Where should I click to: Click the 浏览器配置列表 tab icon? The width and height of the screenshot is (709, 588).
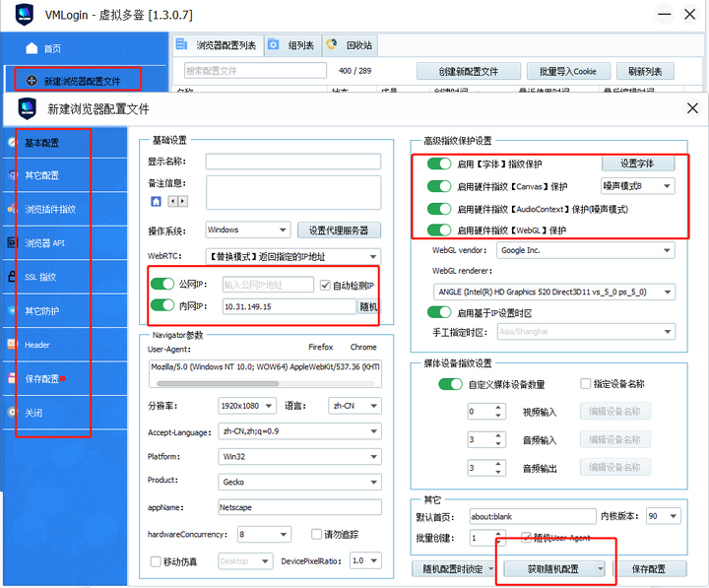pyautogui.click(x=182, y=44)
